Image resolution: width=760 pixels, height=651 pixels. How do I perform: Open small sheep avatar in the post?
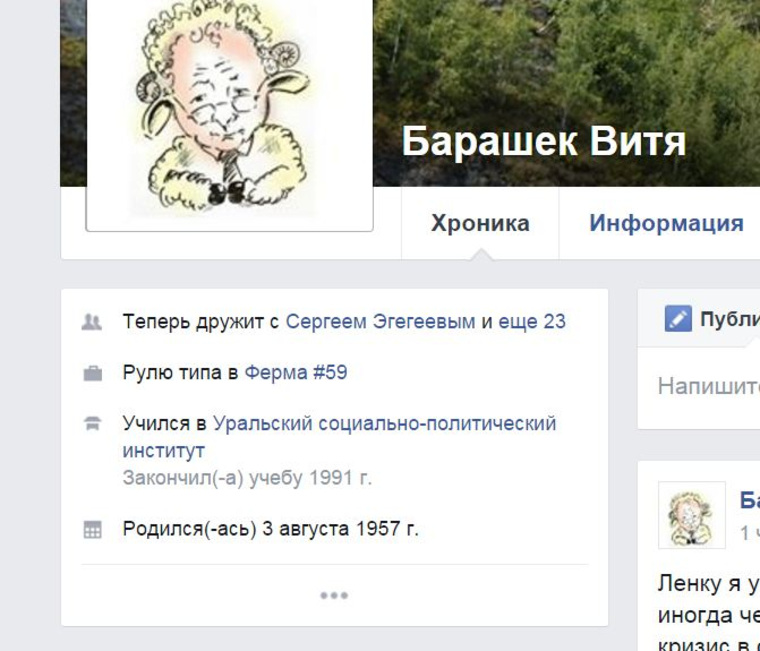click(692, 515)
